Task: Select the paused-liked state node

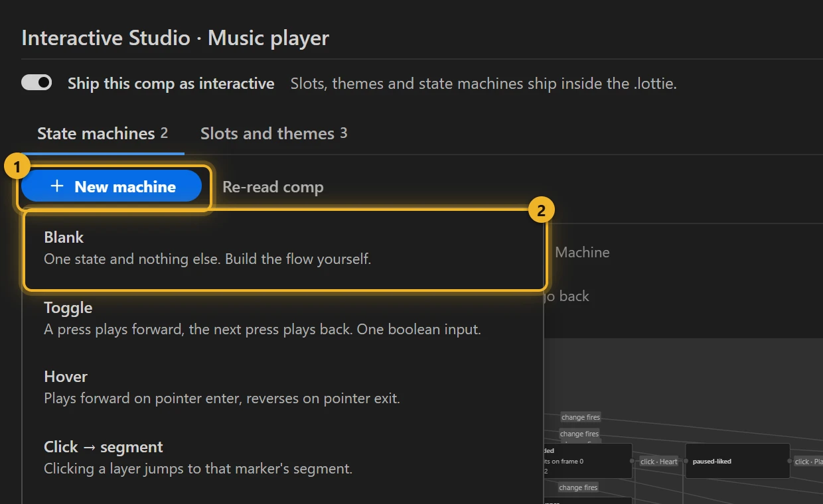Action: (x=737, y=461)
